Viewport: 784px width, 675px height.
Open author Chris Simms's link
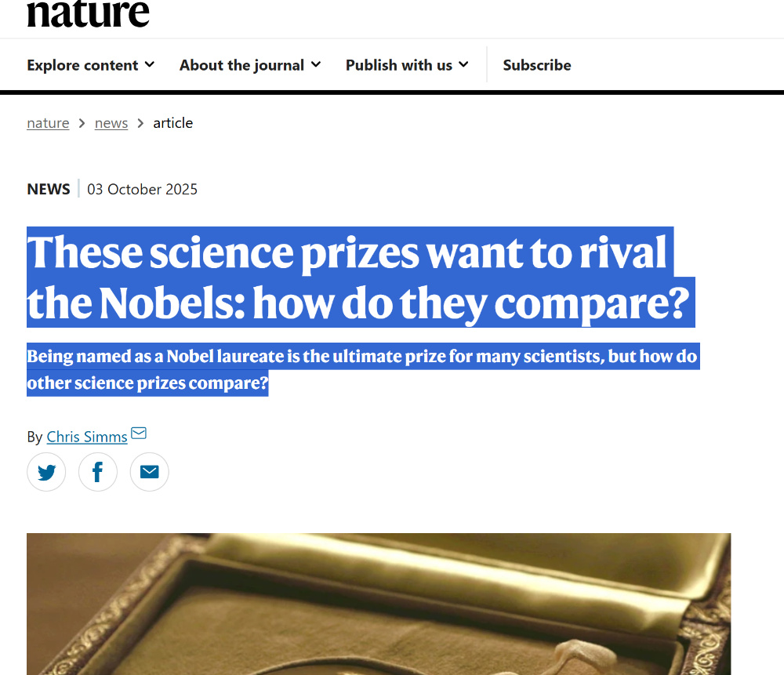click(x=87, y=437)
